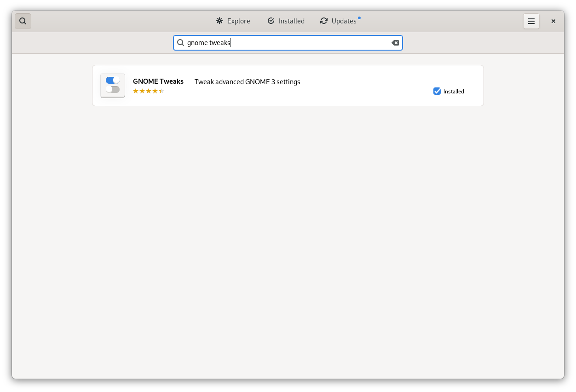576x392 pixels.
Task: Click the star rating of GNOME Tweaks
Action: (148, 91)
